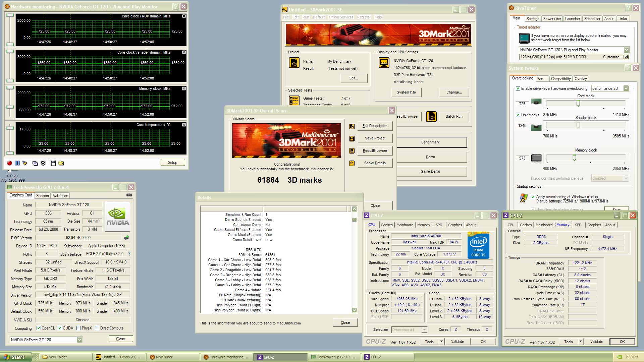Image resolution: width=644 pixels, height=362 pixels.
Task: Click Setup button in Hardware monitoring
Action: (x=172, y=163)
